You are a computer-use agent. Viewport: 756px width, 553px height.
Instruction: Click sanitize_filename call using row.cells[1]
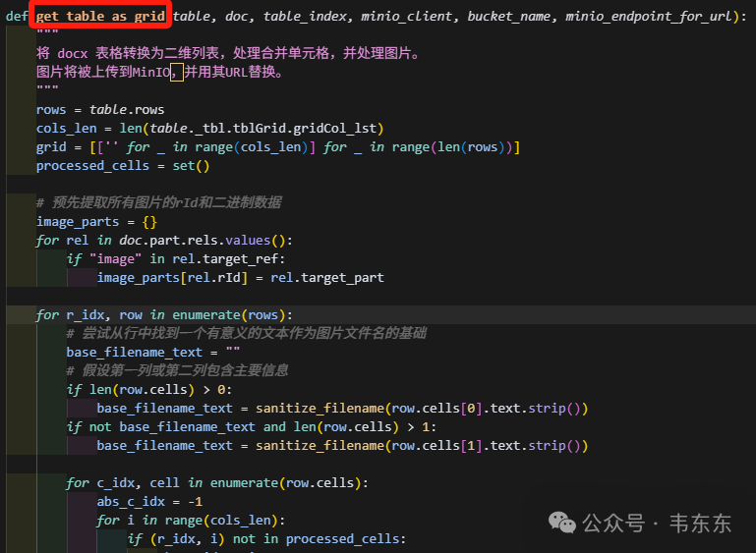422,446
